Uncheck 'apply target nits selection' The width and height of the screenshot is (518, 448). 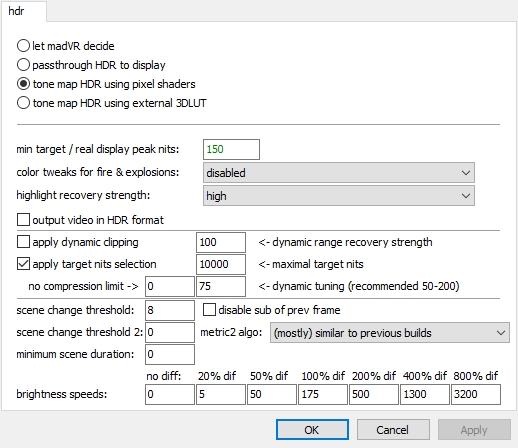click(23, 264)
